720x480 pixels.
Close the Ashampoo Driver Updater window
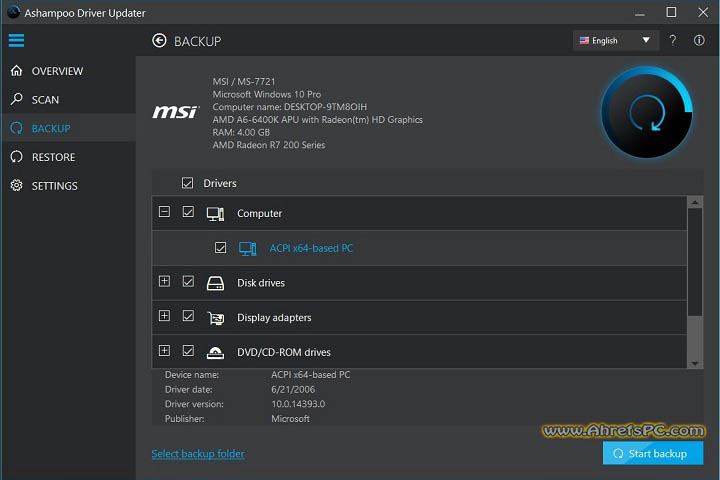point(703,12)
